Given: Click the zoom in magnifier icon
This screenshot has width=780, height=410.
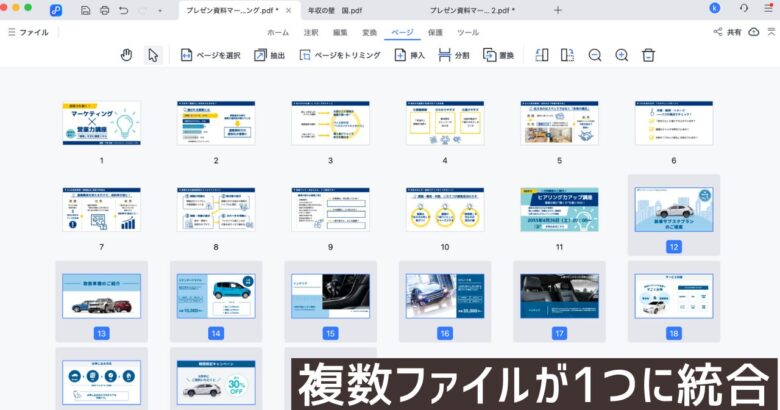Looking at the screenshot, I should [621, 55].
